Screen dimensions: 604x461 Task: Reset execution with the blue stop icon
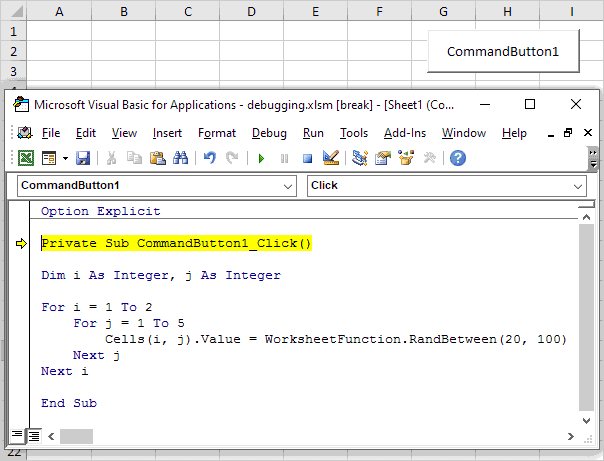[x=307, y=158]
